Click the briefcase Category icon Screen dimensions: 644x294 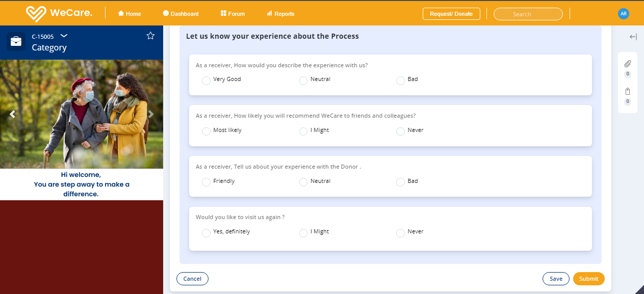pos(16,41)
